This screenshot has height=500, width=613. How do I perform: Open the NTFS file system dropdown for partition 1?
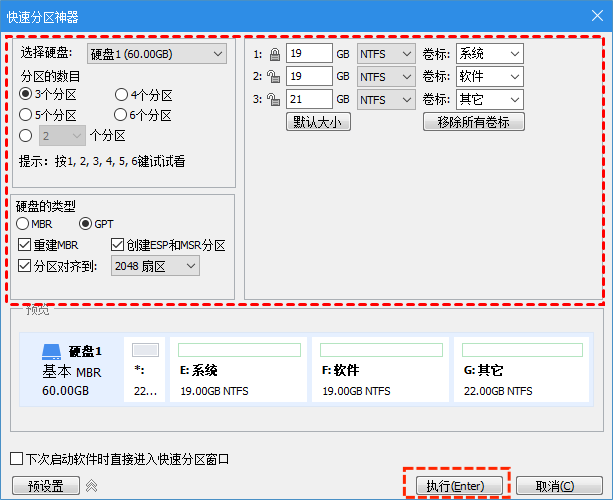[386, 53]
